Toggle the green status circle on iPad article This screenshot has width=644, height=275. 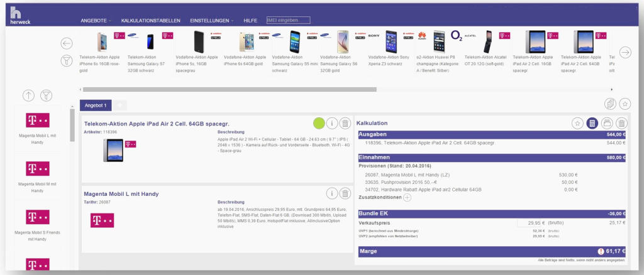(x=319, y=122)
